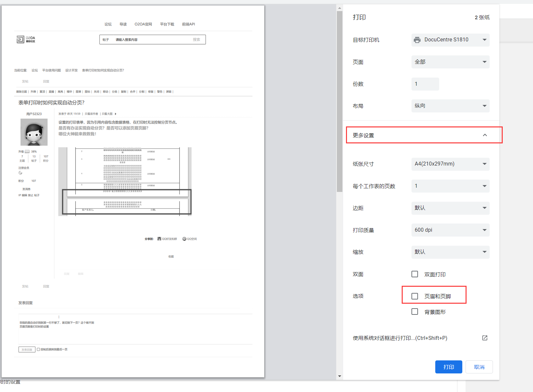Click the 收藏 link below the post

(171, 256)
